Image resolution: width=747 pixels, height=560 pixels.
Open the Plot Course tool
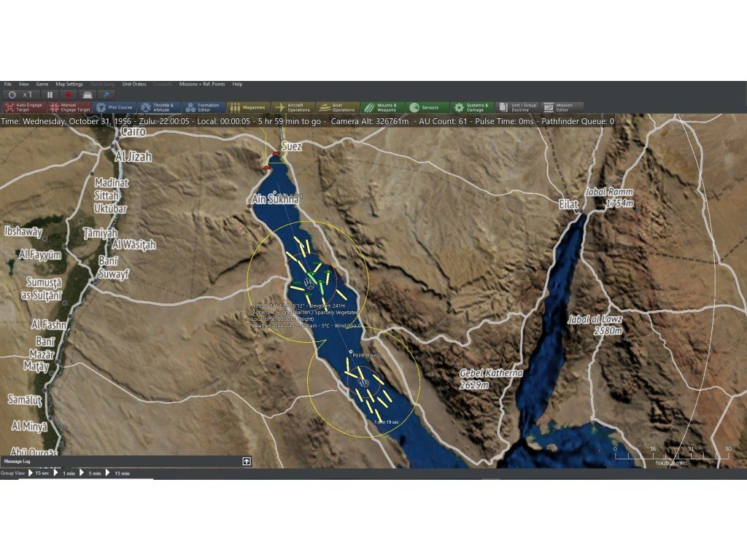coord(115,107)
